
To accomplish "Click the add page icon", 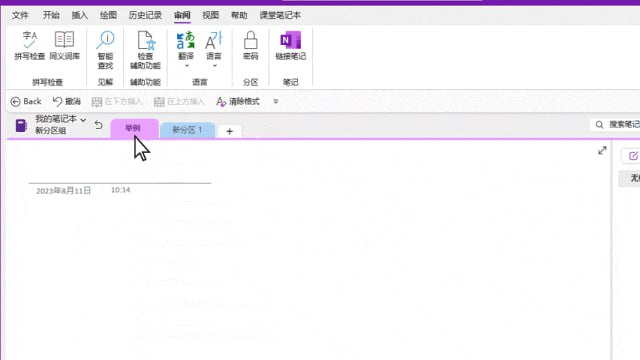I will [x=633, y=156].
